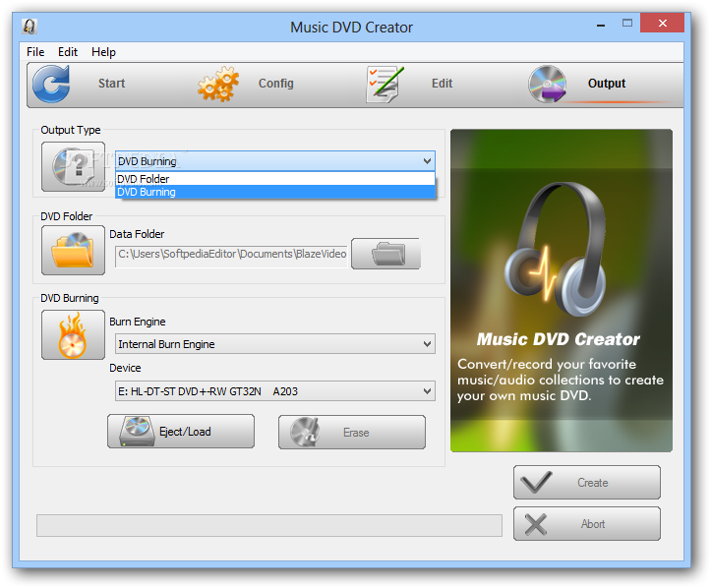
Task: Open the Start tab
Action: [111, 84]
